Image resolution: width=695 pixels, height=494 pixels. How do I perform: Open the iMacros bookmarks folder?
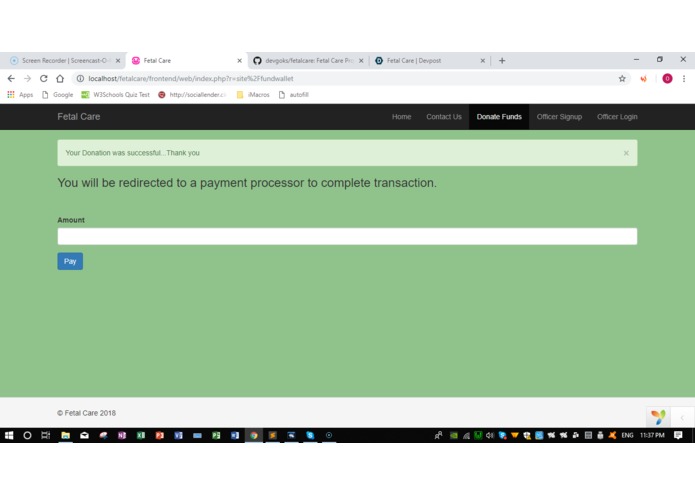[x=253, y=94]
